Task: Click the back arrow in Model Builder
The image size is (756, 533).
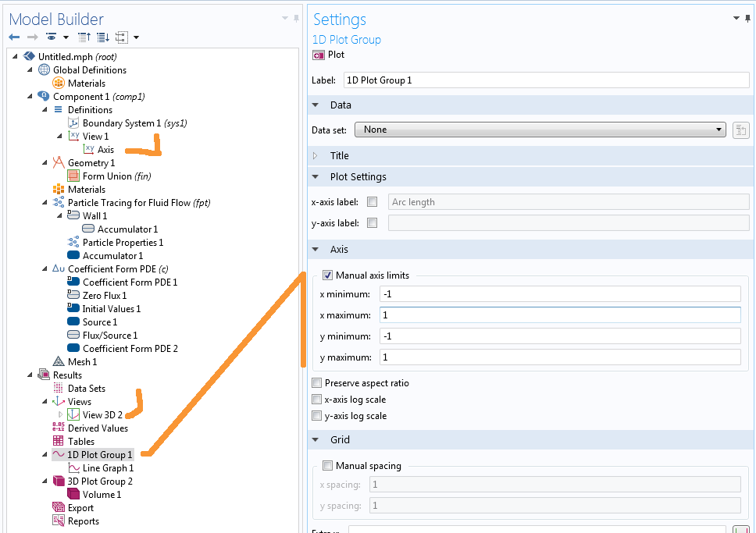Action: click(14, 37)
